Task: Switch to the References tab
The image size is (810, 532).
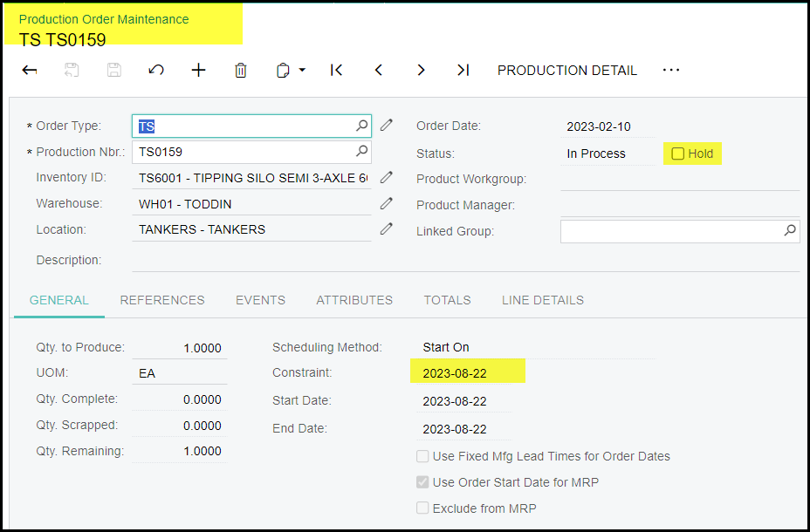Action: point(162,300)
